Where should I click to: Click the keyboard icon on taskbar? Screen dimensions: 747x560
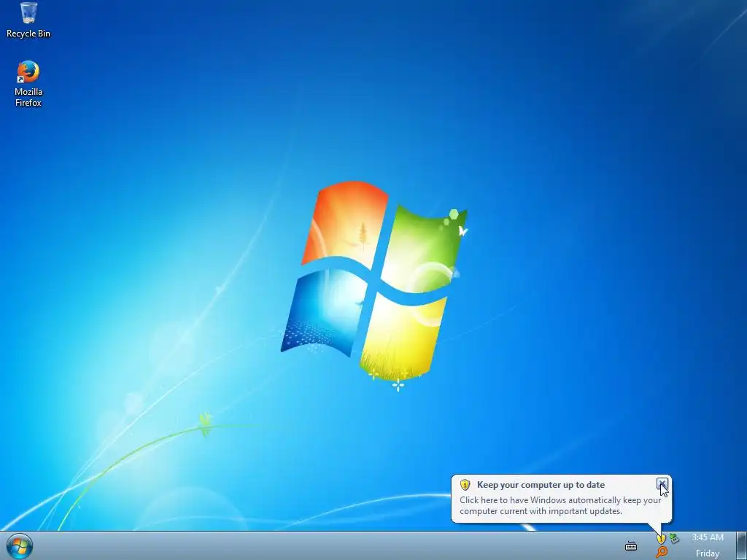point(631,545)
